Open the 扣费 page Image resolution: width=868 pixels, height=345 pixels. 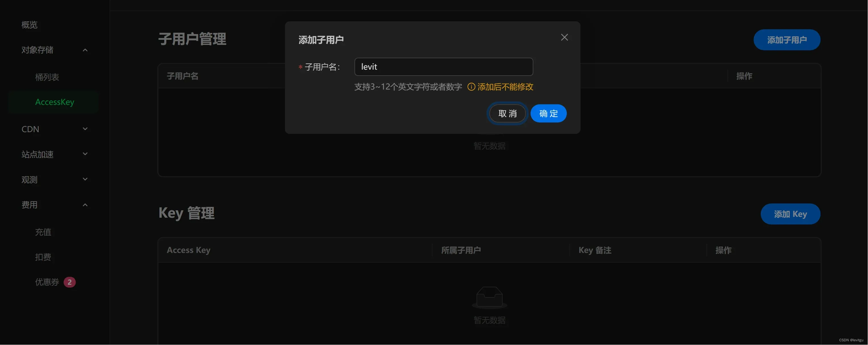click(43, 257)
